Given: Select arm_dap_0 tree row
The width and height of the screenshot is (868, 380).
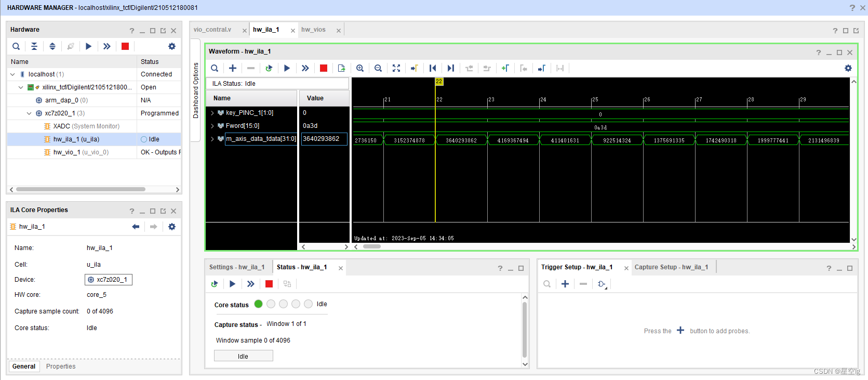Looking at the screenshot, I should point(94,100).
